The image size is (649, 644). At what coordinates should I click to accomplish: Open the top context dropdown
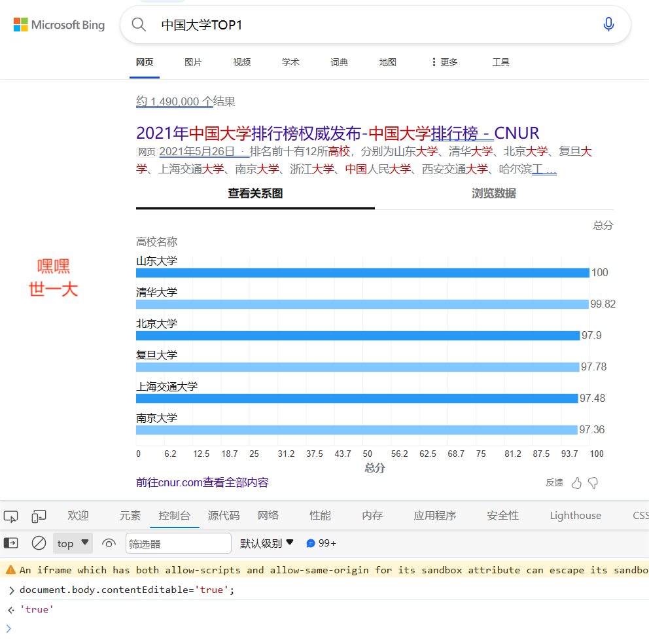73,543
